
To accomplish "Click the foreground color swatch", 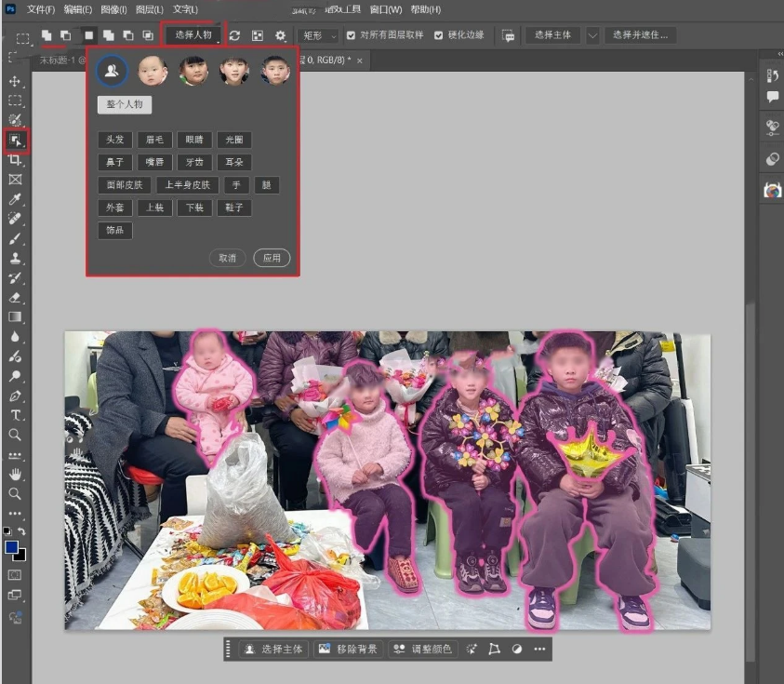I will [x=11, y=547].
